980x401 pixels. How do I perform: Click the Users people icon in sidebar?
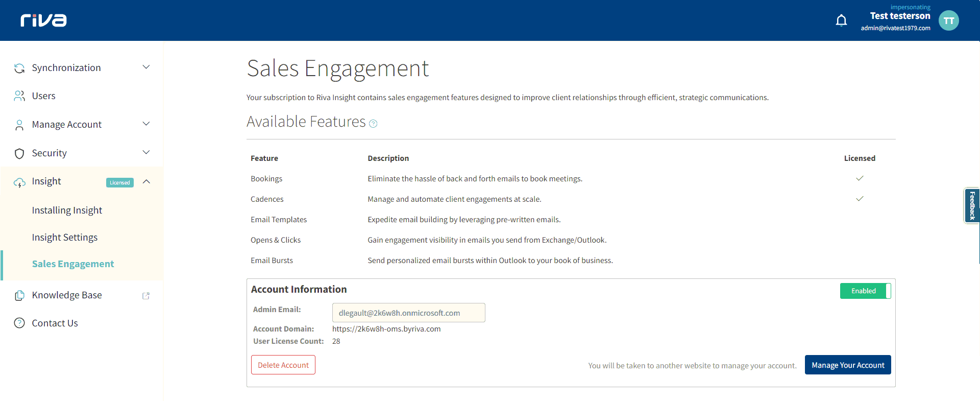click(x=19, y=96)
